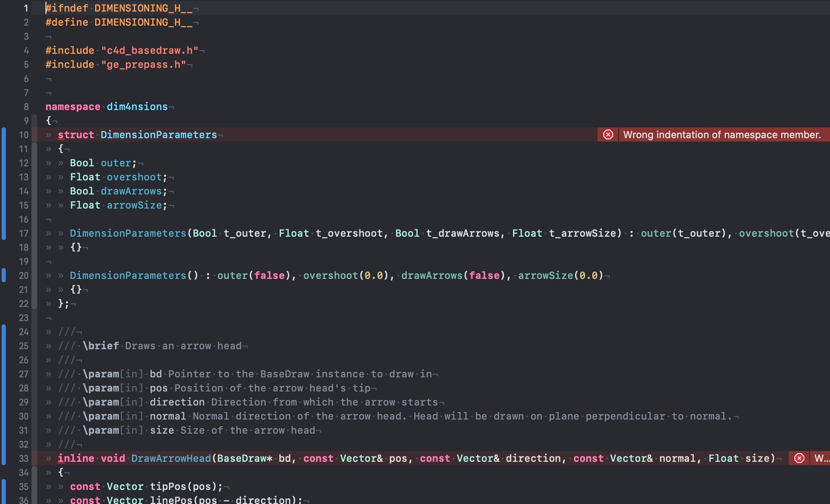Click 'direction' parameter name in line 29 comment
The image size is (830, 504).
coord(177,402)
